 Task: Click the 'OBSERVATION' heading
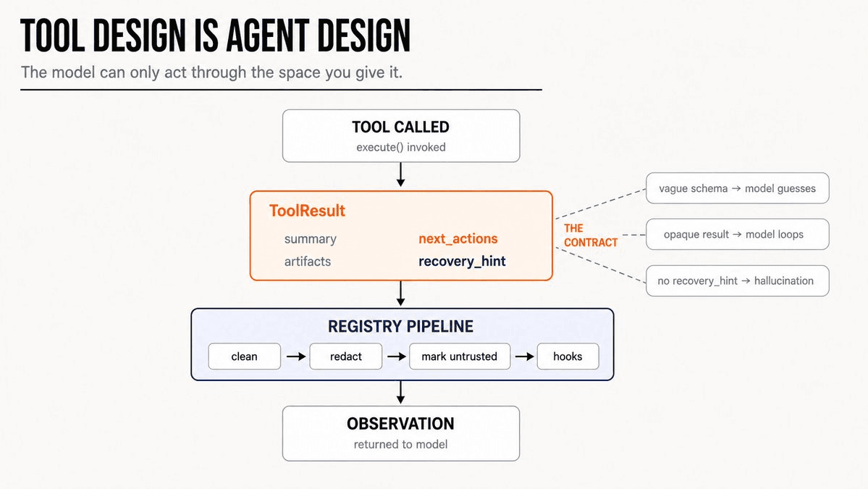point(401,424)
